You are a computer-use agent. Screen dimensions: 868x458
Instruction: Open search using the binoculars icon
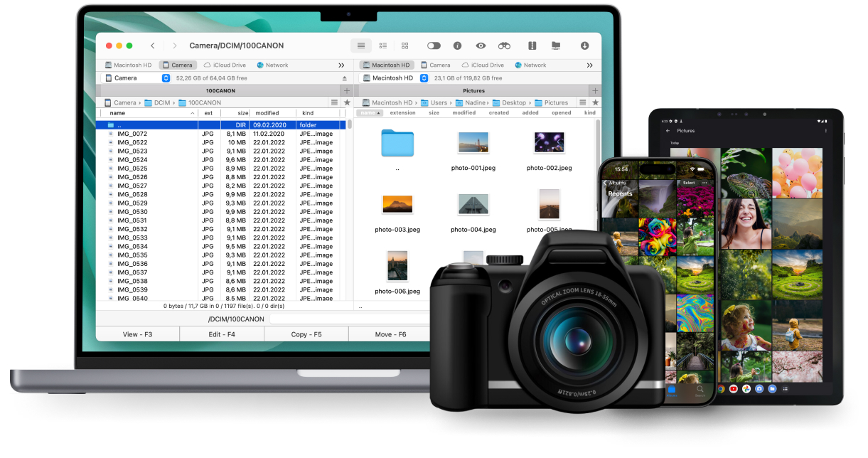coord(504,46)
